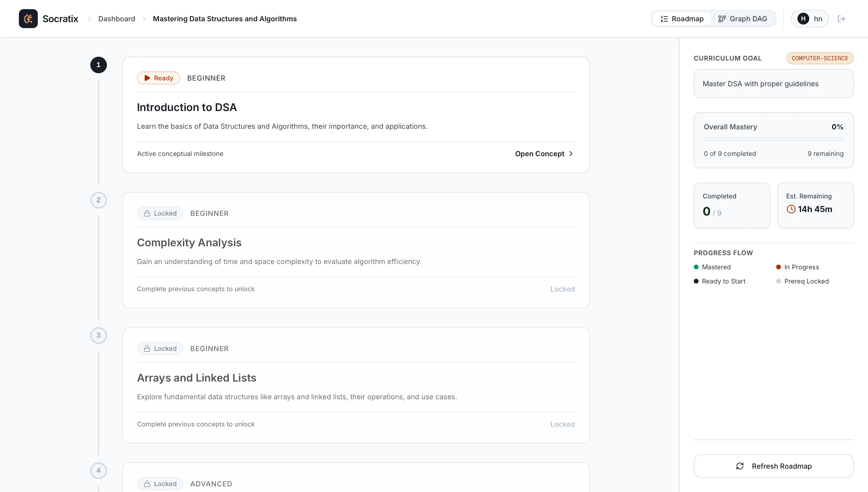Click the Arrays and Linked Lists description text
The image size is (868, 492).
pyautogui.click(x=296, y=397)
